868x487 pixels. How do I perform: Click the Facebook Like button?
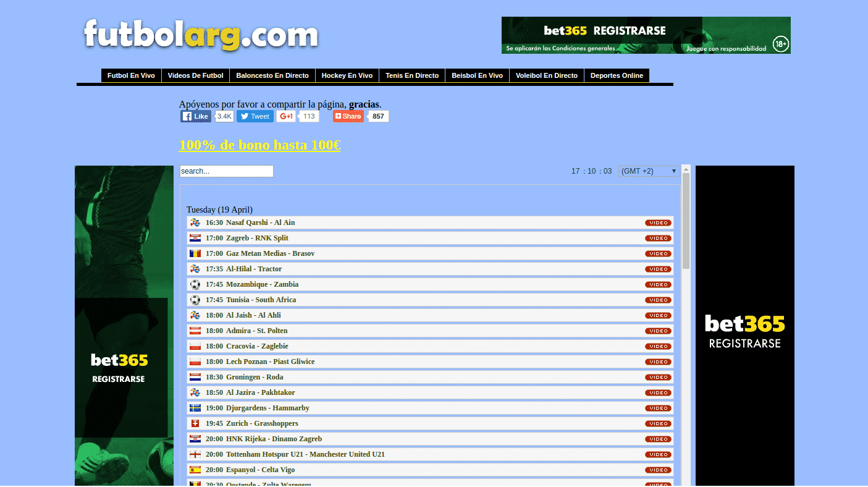tap(196, 116)
